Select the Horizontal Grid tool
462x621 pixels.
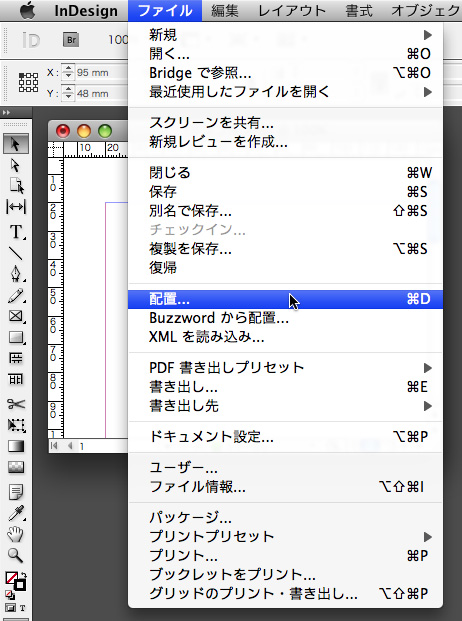(x=16, y=358)
